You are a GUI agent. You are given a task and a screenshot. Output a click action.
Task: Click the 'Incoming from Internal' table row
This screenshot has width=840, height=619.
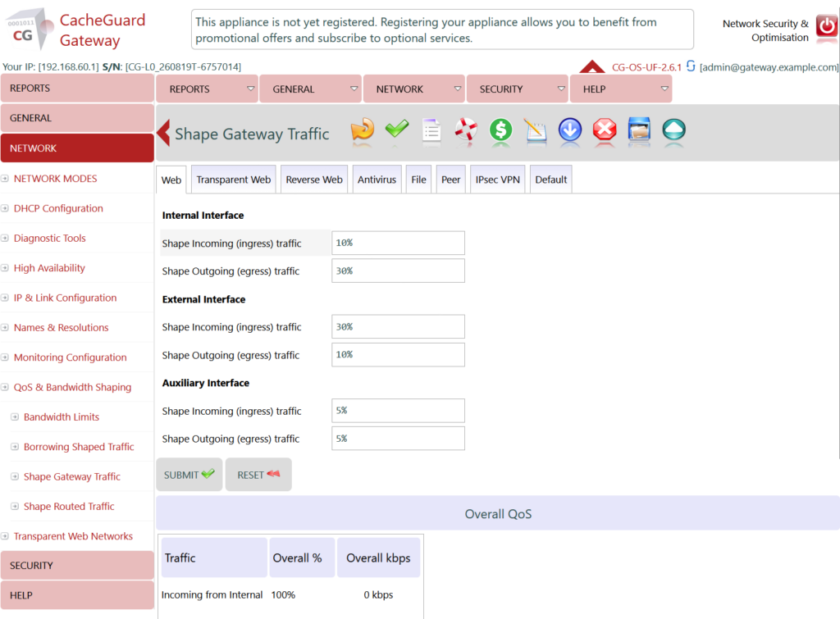pyautogui.click(x=290, y=595)
